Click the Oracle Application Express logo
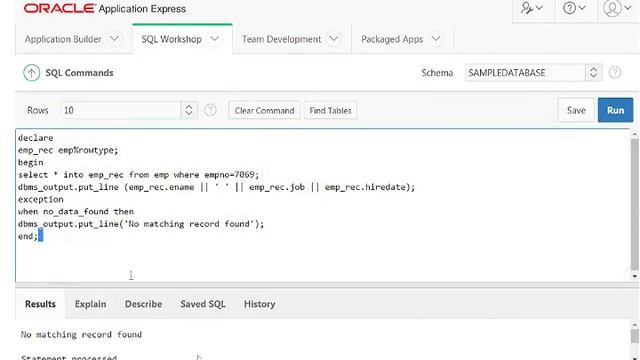The image size is (640, 360). point(105,9)
